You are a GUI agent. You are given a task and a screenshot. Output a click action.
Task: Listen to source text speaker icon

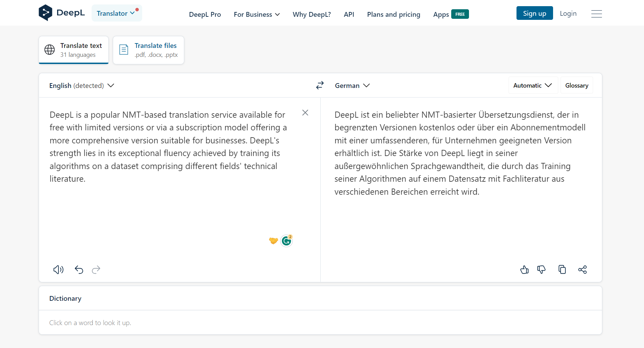(58, 270)
